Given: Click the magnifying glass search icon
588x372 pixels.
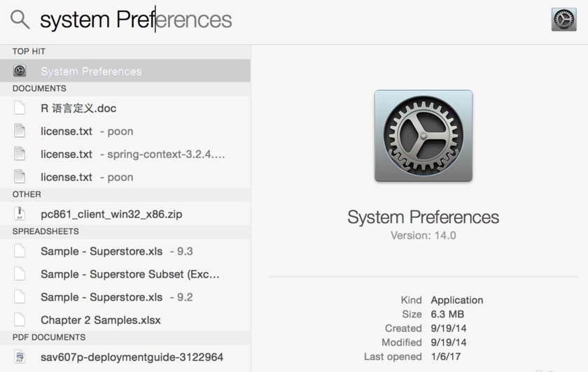Looking at the screenshot, I should (20, 20).
